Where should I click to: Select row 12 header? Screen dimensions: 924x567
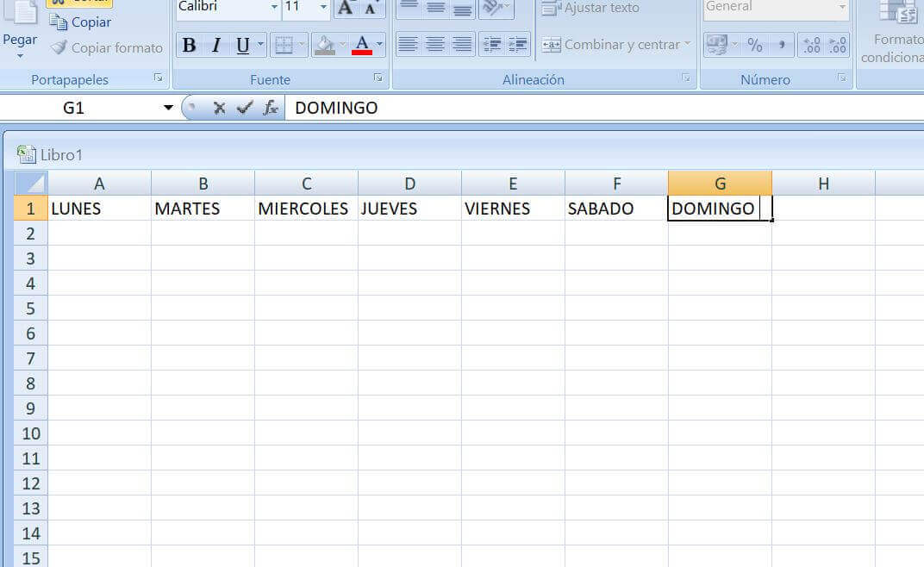(31, 483)
